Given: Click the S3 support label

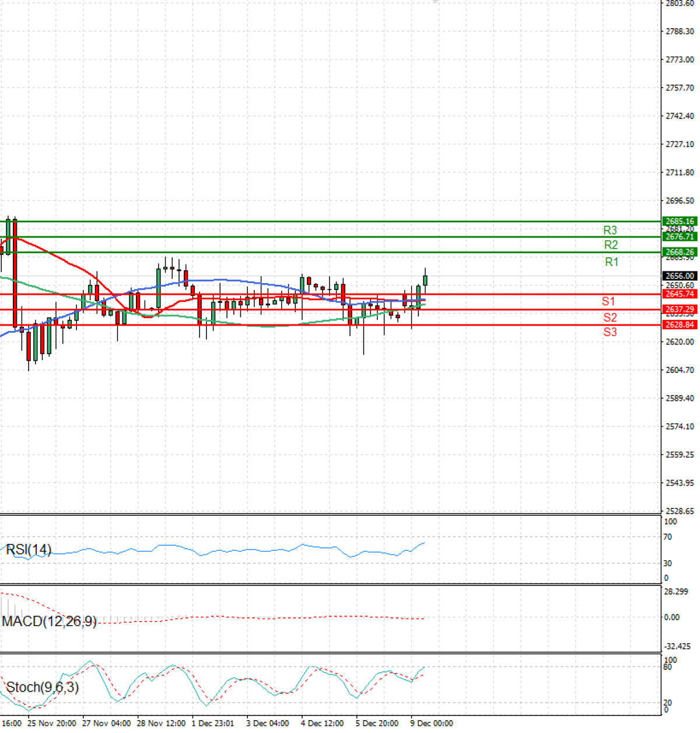Looking at the screenshot, I should 610,332.
